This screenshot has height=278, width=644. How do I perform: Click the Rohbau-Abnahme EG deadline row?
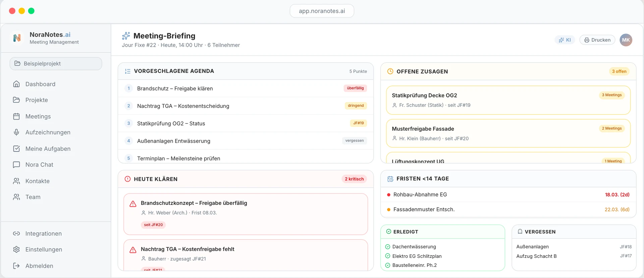click(x=508, y=194)
